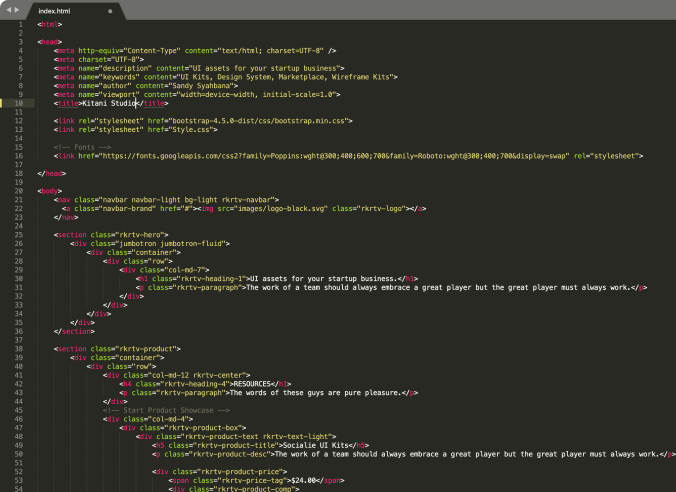Click the 'Fonts' HTML comment
The width and height of the screenshot is (676, 492).
click(x=82, y=147)
